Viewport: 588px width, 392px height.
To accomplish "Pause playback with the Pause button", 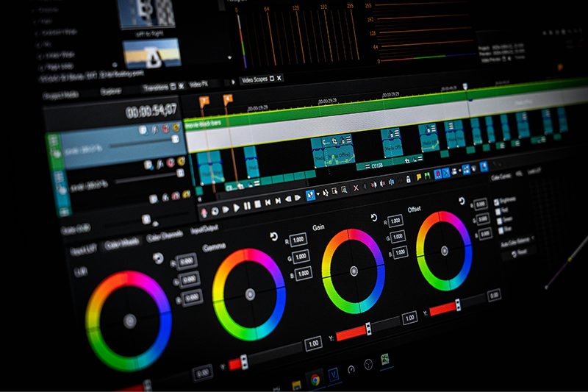I will 247,206.
